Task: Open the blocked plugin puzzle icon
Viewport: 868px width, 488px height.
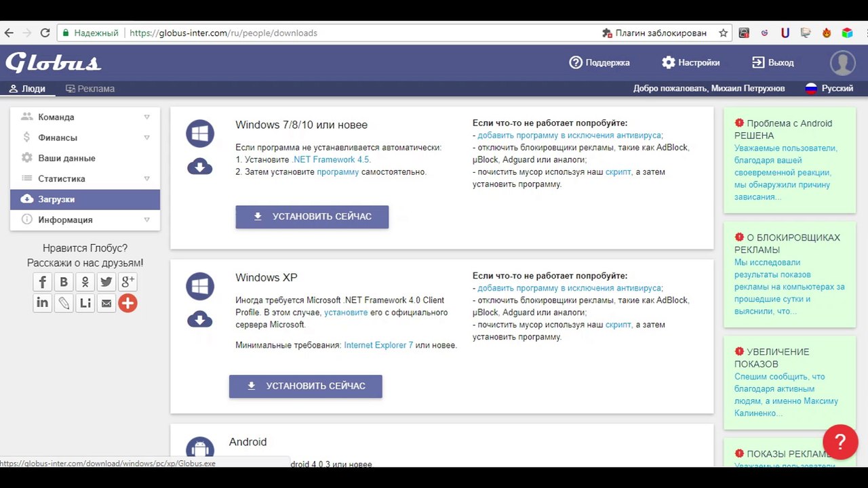Action: 607,33
